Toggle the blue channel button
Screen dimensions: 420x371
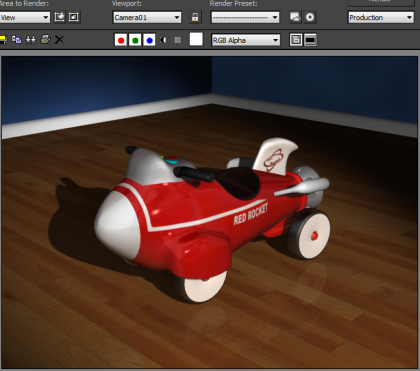pyautogui.click(x=149, y=40)
